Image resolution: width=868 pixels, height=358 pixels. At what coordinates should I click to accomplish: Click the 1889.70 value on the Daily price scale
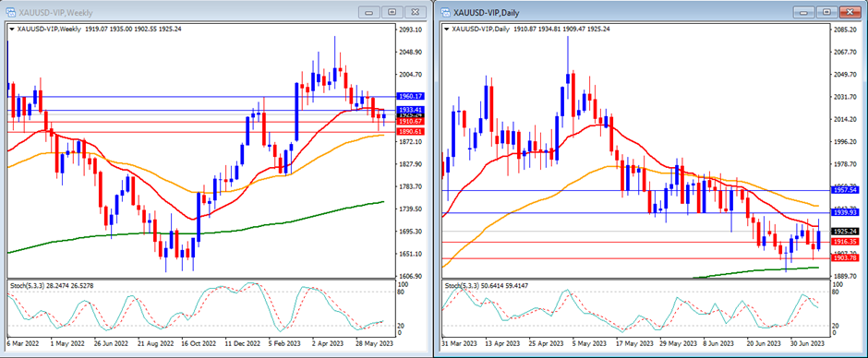[x=845, y=276]
